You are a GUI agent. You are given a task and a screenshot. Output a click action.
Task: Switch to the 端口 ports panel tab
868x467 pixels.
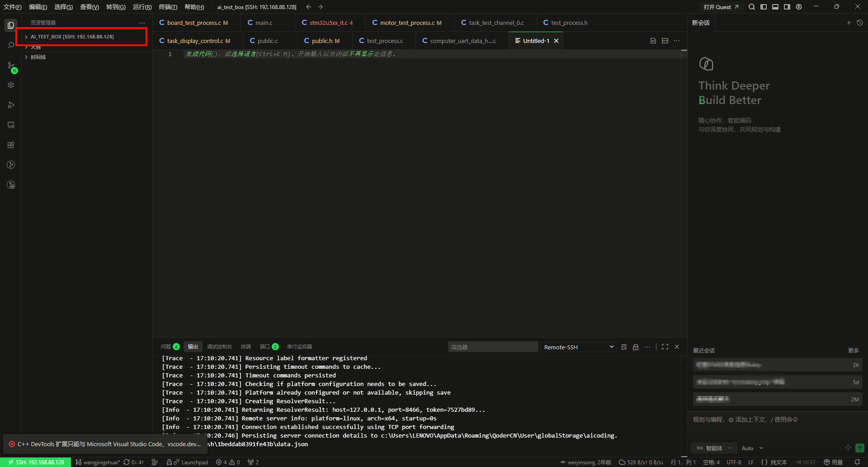coord(269,347)
